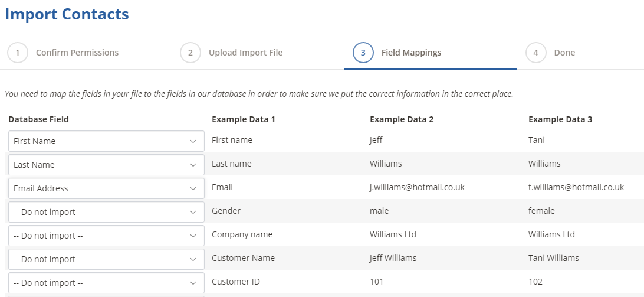Click the Database Field column header

point(38,119)
